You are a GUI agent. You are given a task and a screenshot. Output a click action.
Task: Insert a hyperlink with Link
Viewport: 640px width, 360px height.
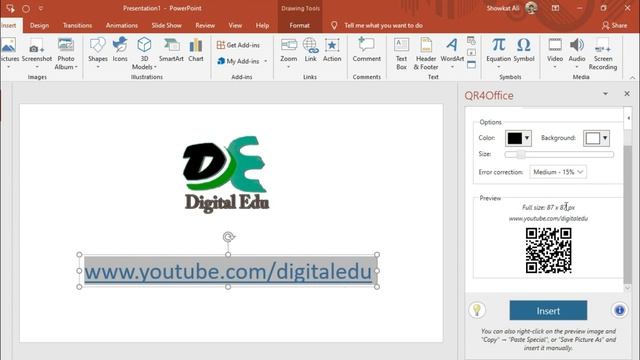point(311,50)
